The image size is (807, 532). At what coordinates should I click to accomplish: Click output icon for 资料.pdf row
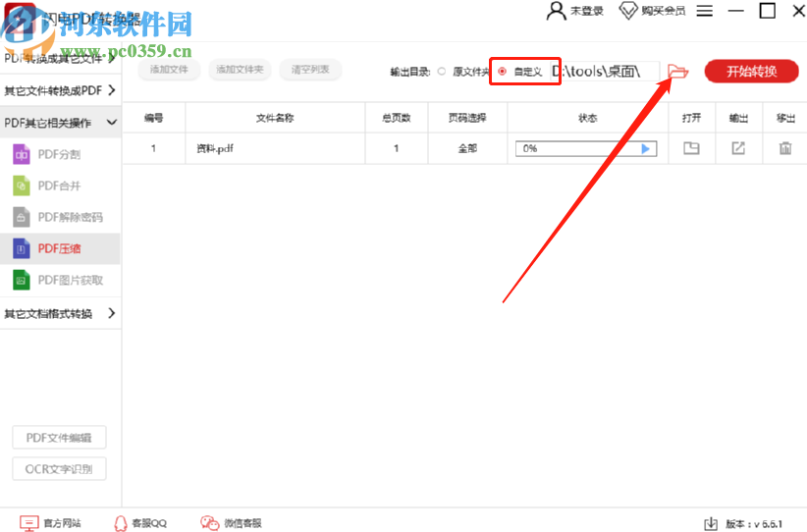tap(738, 148)
